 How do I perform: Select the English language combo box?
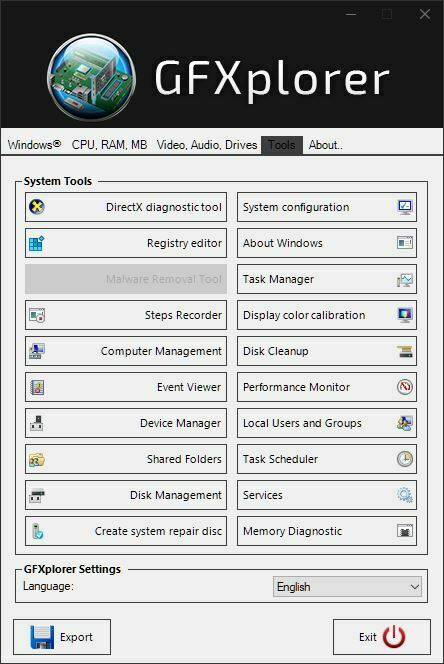coord(347,587)
